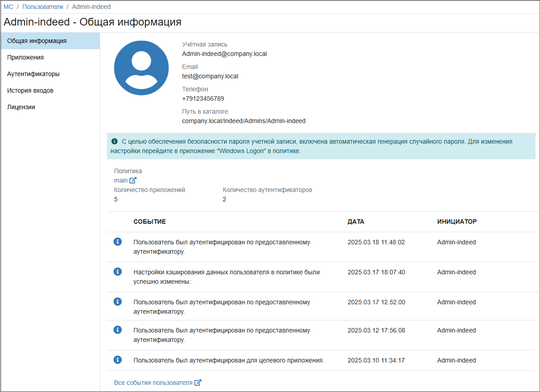540x392 pixels.
Task: Click the external link icon next to main policy
Action: click(x=133, y=180)
